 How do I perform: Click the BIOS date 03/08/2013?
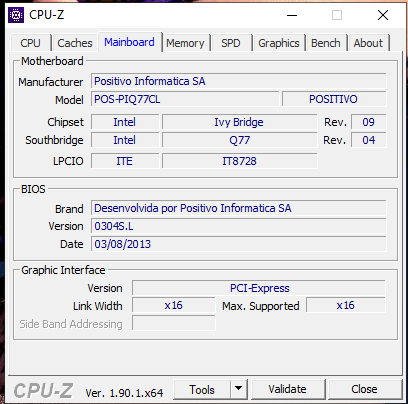pyautogui.click(x=239, y=244)
